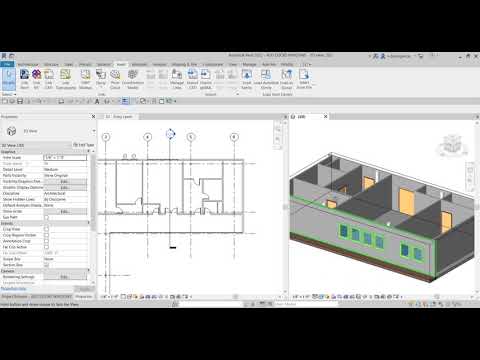Open the DWF Markup tool
This screenshot has width=480, height=360.
[x=85, y=79]
